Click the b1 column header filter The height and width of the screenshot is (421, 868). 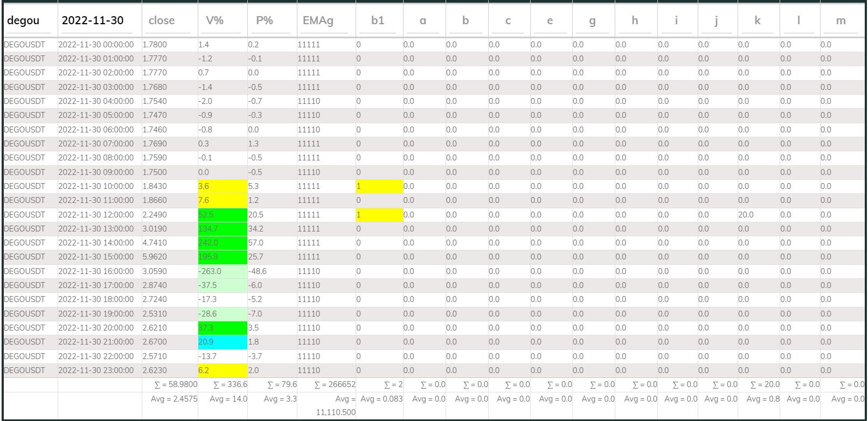[379, 21]
